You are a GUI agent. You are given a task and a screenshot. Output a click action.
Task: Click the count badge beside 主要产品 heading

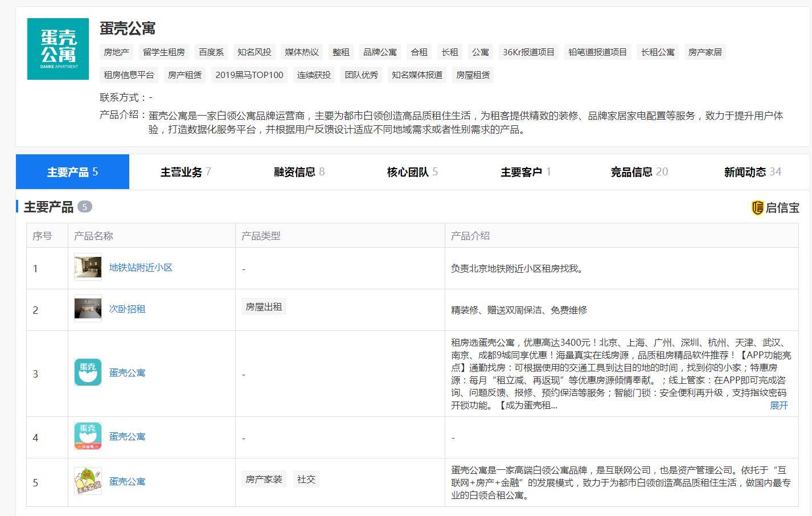coord(84,207)
